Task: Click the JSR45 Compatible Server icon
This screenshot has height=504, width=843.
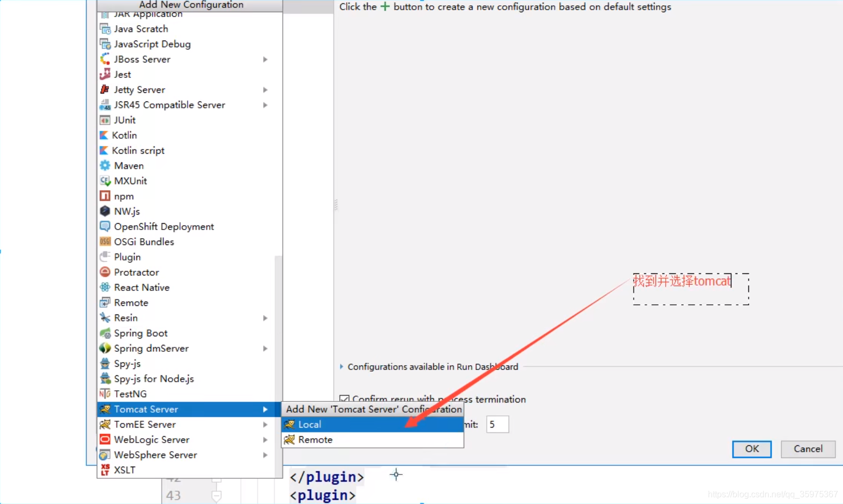Action: click(x=105, y=105)
